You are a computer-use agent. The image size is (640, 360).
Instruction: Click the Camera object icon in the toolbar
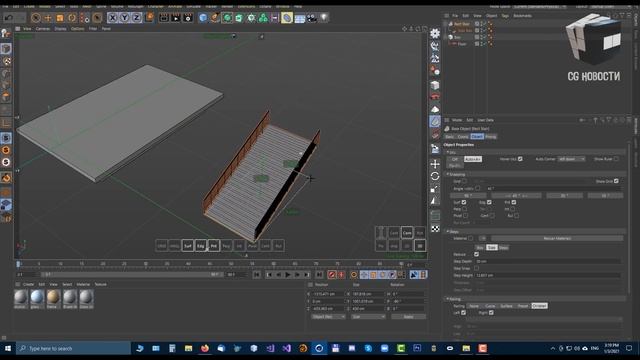[x=311, y=18]
